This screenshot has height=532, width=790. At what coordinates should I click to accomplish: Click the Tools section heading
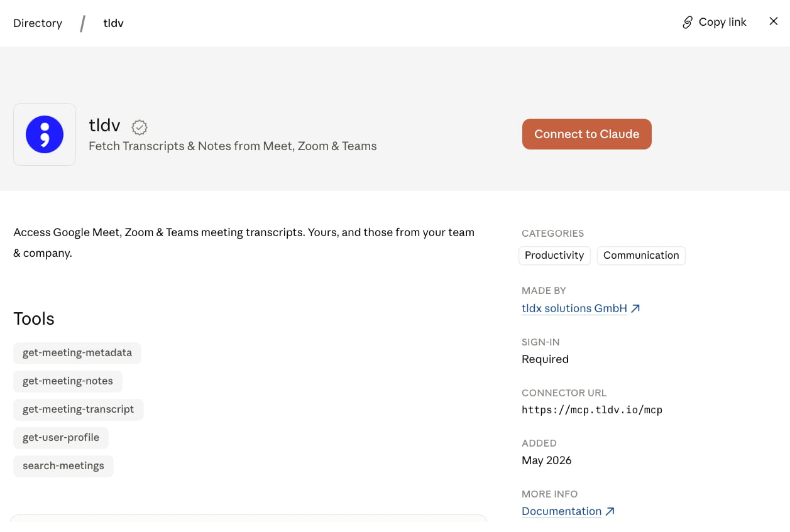pos(34,319)
